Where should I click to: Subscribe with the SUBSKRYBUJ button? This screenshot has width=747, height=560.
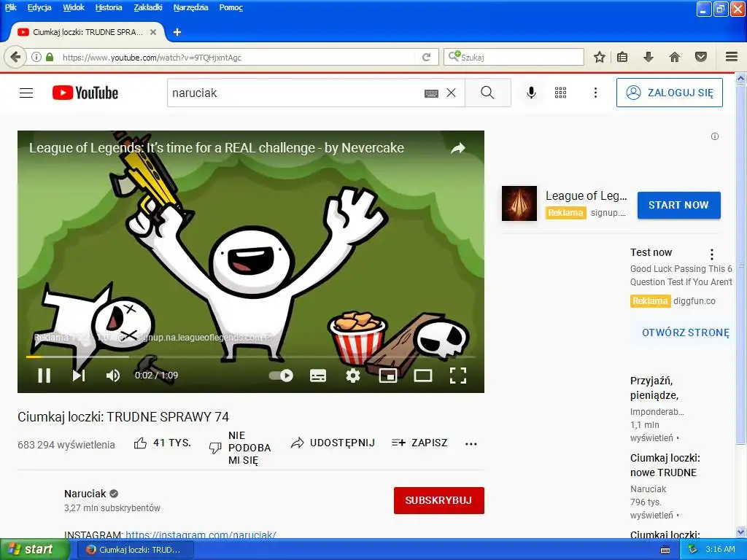[438, 500]
